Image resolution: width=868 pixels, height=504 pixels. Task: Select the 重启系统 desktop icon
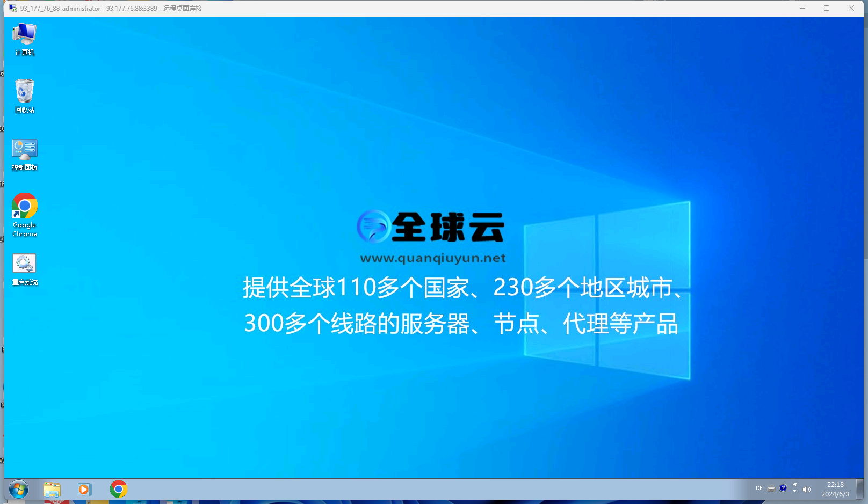pyautogui.click(x=25, y=269)
